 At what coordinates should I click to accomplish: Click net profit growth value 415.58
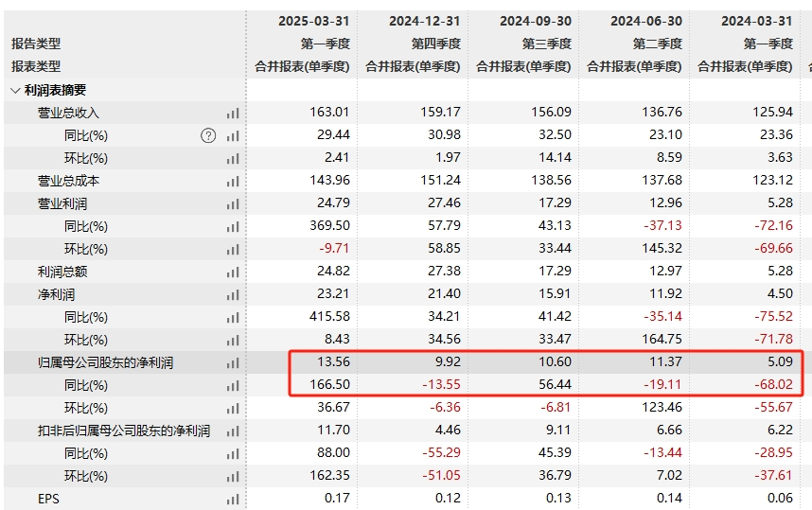tap(330, 316)
